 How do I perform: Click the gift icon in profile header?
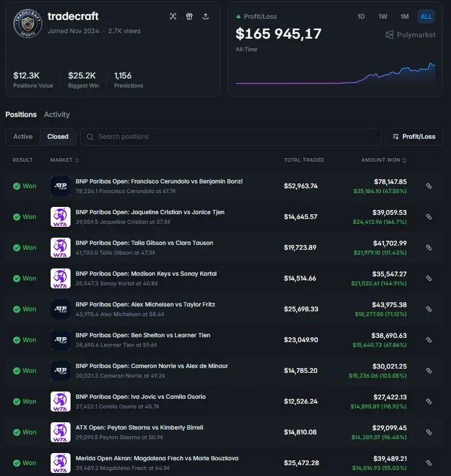pyautogui.click(x=189, y=16)
